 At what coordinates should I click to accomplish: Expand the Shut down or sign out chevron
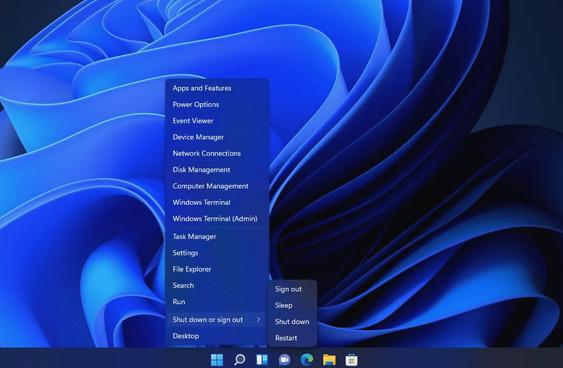(x=259, y=319)
